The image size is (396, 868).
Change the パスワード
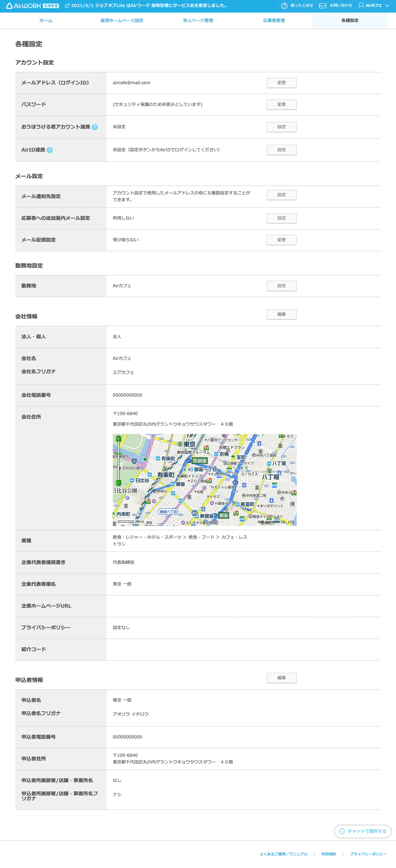click(x=281, y=104)
